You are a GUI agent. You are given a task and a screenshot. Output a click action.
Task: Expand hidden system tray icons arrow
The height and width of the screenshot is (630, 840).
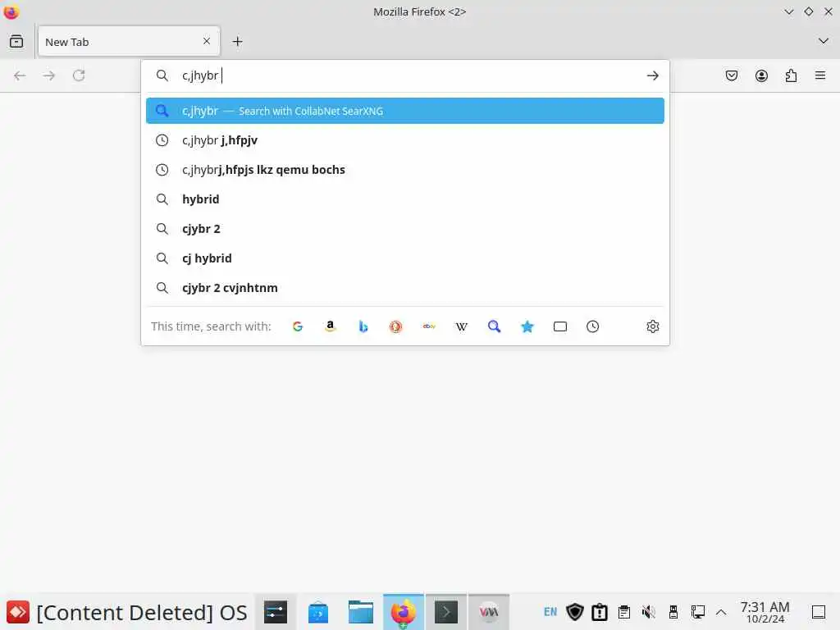(721, 612)
